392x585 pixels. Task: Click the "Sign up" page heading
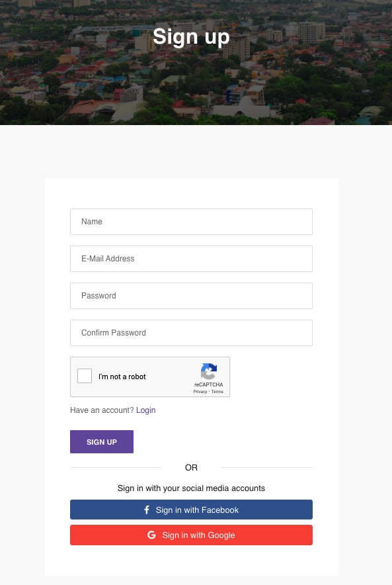click(191, 37)
